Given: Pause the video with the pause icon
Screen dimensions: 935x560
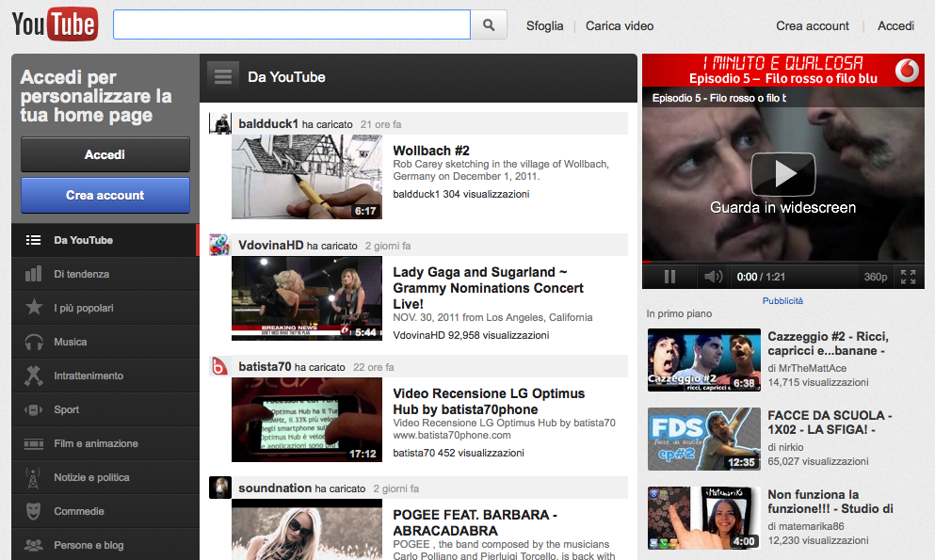Looking at the screenshot, I should click(669, 277).
